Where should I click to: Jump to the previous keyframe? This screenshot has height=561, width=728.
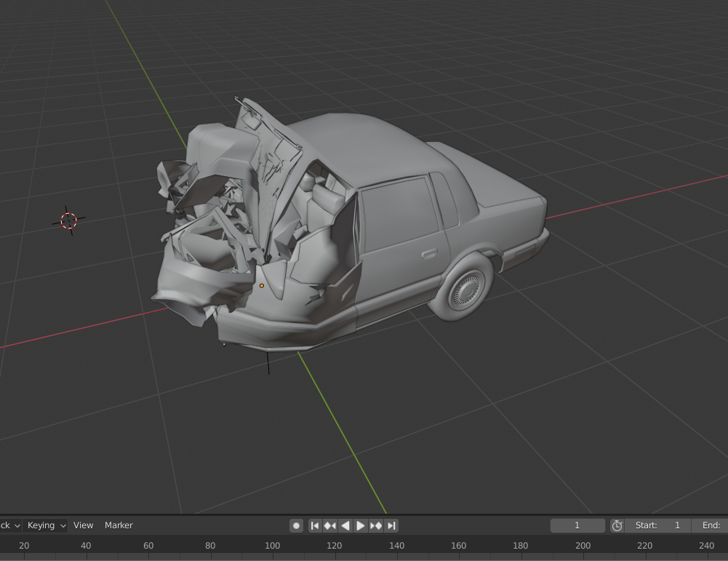pos(330,525)
